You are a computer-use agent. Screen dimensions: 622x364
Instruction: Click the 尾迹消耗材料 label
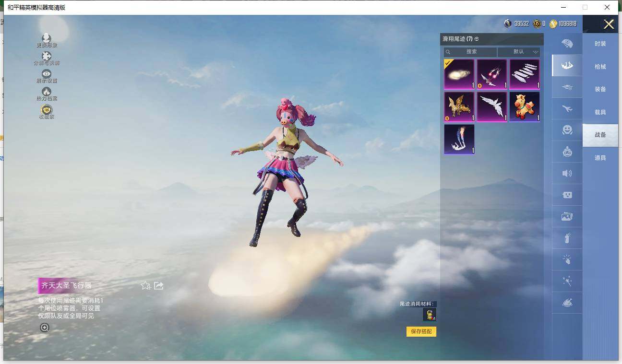coord(418,304)
